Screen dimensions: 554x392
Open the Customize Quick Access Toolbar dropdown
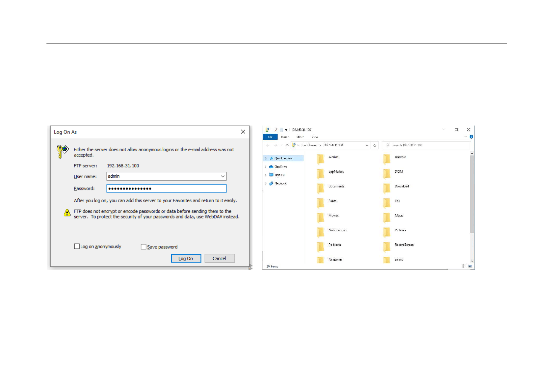click(286, 130)
